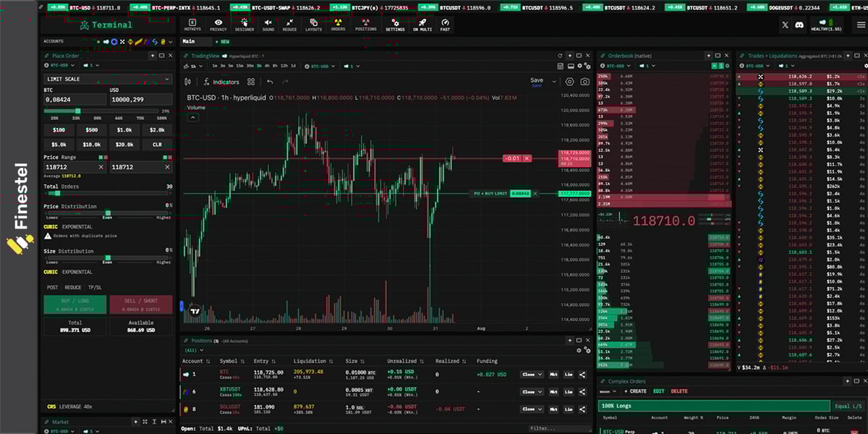
Task: Open the Indicators menu on the chart
Action: coord(226,82)
